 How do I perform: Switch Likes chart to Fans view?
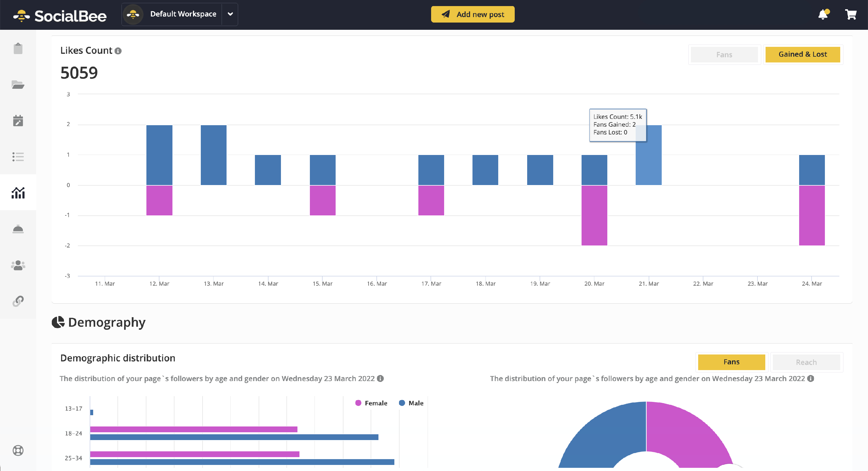pyautogui.click(x=724, y=55)
